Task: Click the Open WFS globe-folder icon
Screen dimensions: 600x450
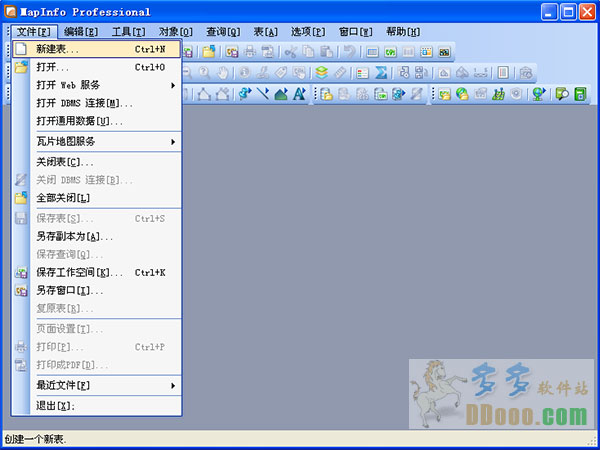Action: [x=462, y=94]
